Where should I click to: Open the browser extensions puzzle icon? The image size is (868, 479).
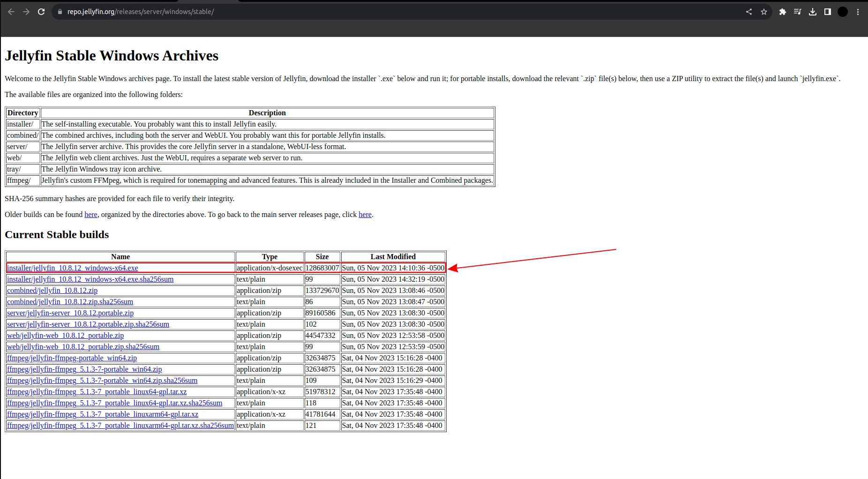coord(782,12)
